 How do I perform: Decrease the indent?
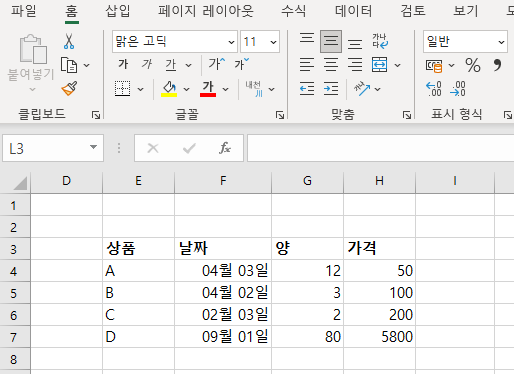(307, 89)
